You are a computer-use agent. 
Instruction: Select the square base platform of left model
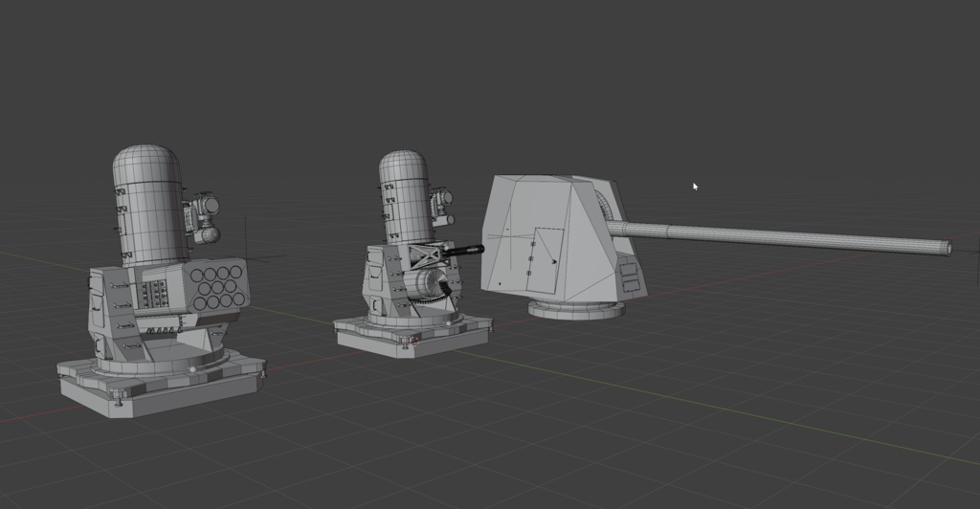tap(161, 384)
